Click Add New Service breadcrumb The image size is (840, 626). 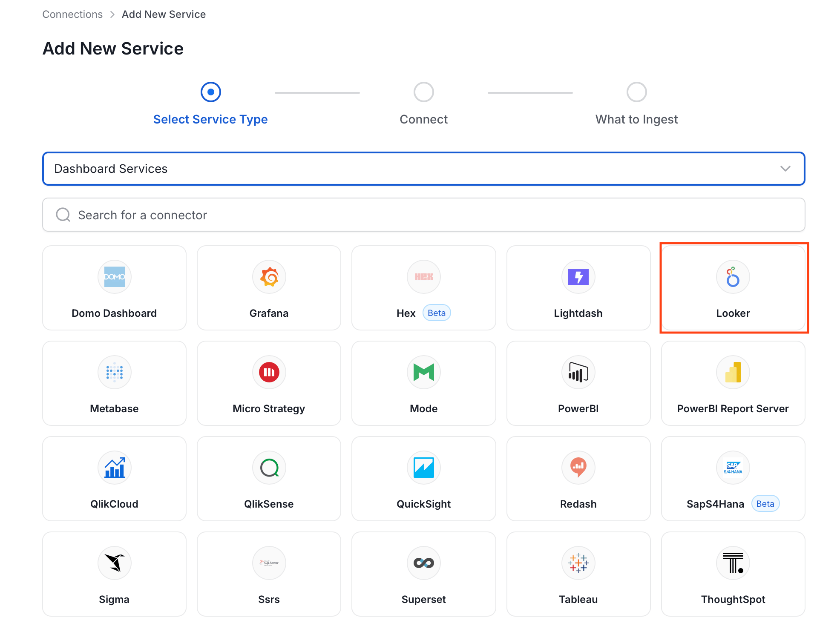tap(164, 14)
